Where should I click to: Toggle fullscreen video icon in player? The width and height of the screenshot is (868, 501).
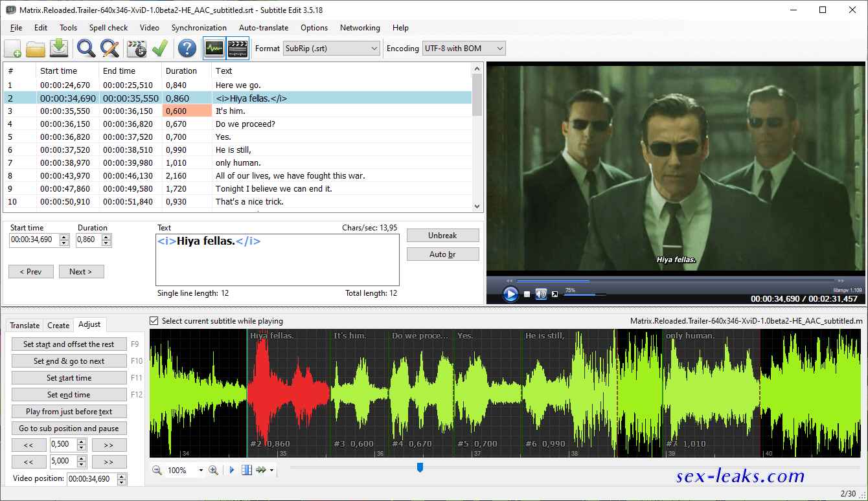(x=554, y=295)
